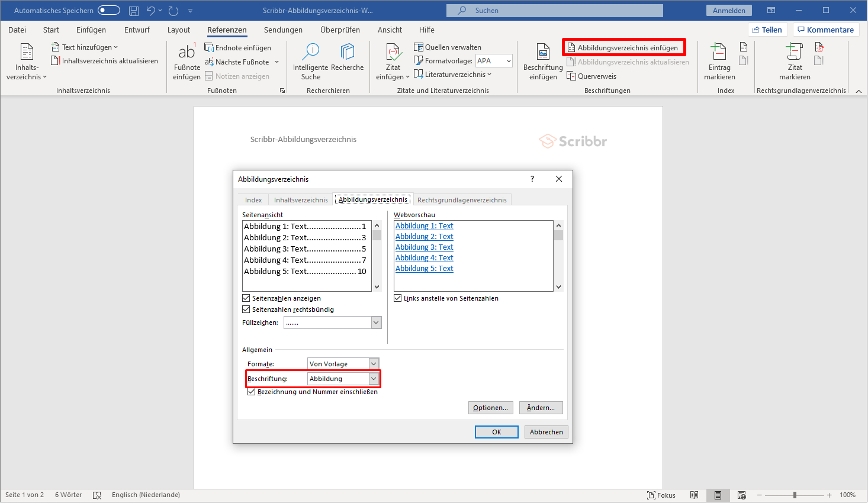868x503 pixels.
Task: Click Seitenansicht scrollbar down arrow
Action: coord(377,287)
